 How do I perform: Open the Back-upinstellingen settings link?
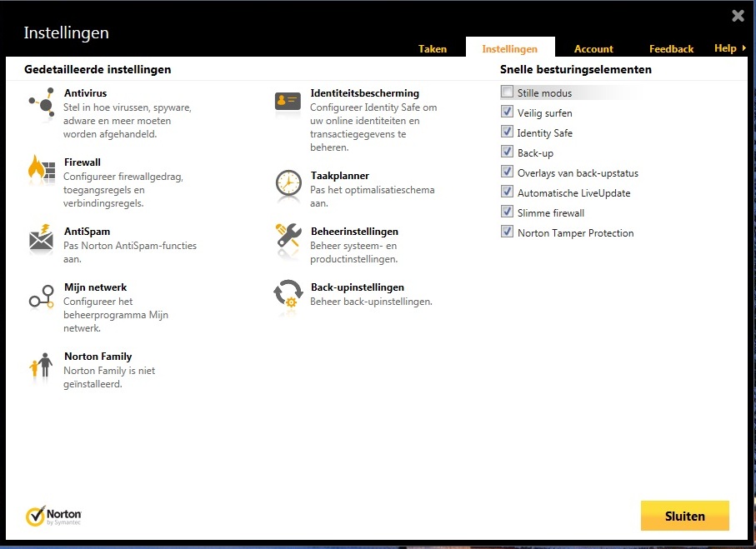coord(358,287)
